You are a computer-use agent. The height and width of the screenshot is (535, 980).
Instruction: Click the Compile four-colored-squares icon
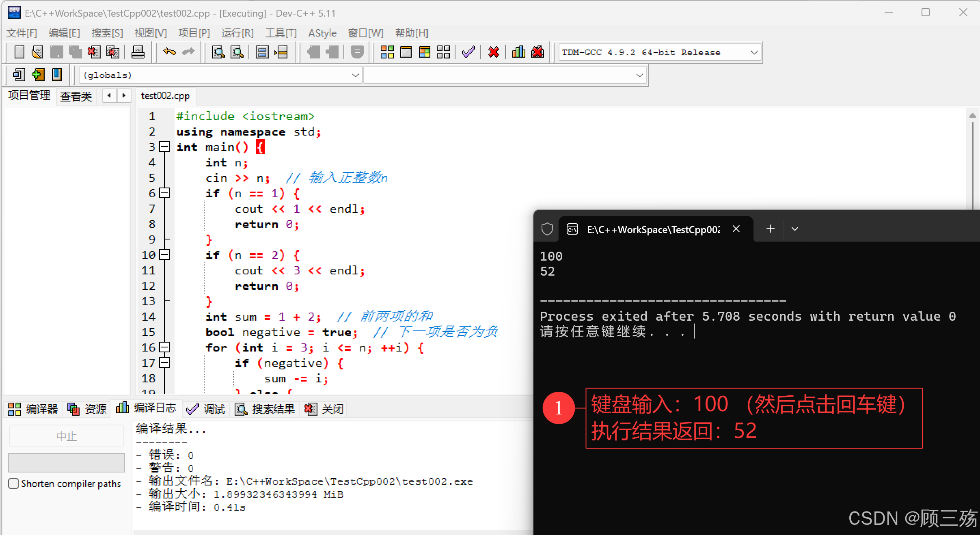pyautogui.click(x=387, y=52)
